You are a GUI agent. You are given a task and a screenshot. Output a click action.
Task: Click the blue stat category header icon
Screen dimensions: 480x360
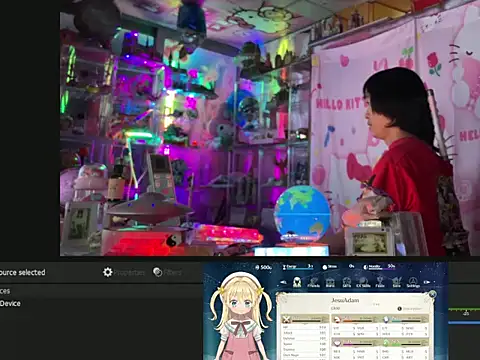pyautogui.click(x=386, y=319)
